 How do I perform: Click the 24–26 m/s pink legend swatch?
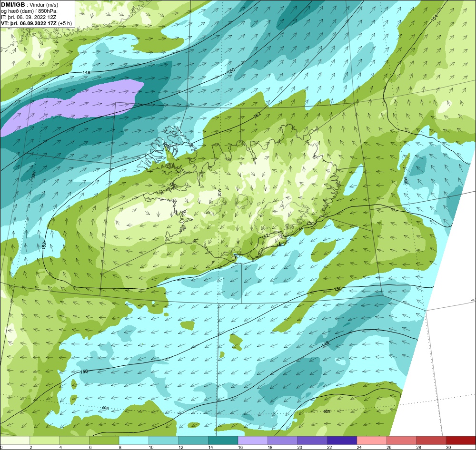[x=372, y=440]
